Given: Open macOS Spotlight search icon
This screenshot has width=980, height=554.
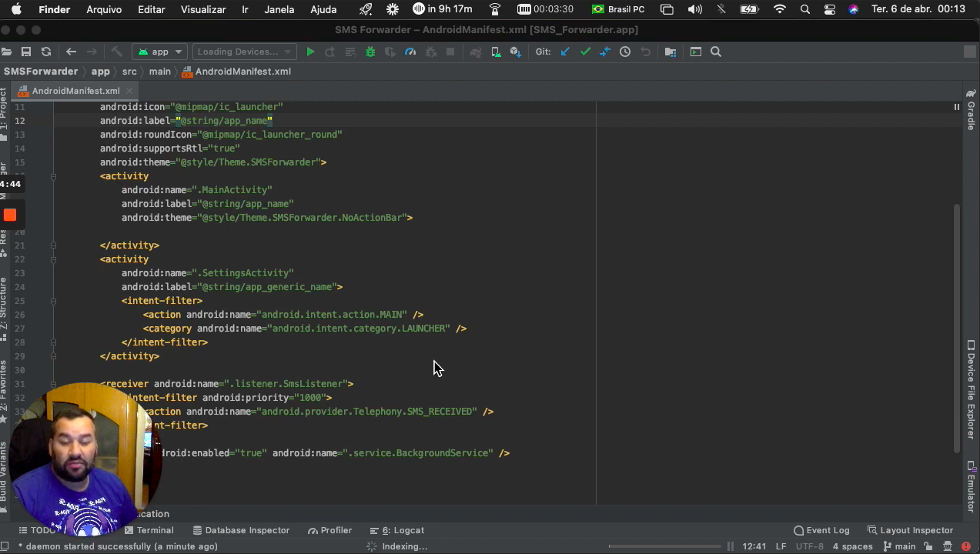Looking at the screenshot, I should tap(805, 9).
